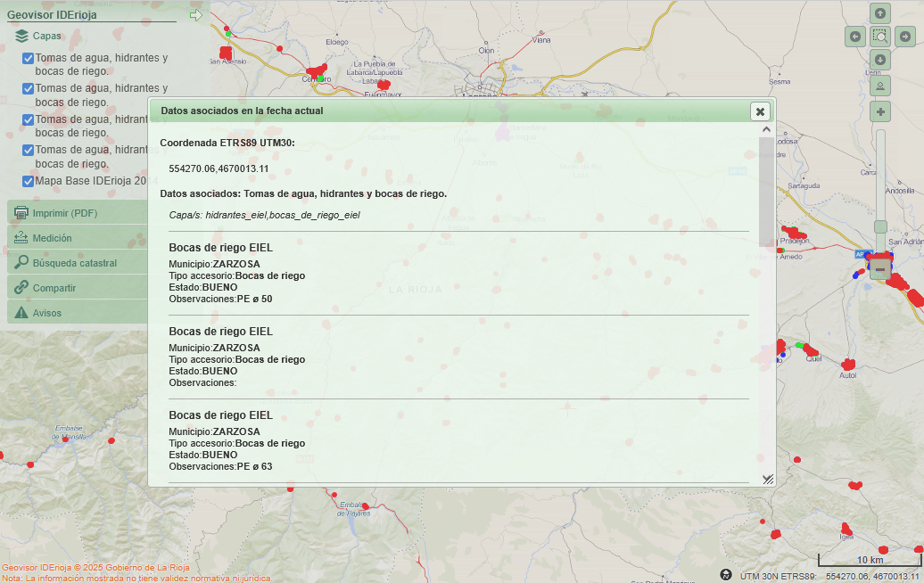
Task: Click the Oion town label on the map
Action: pos(486,51)
